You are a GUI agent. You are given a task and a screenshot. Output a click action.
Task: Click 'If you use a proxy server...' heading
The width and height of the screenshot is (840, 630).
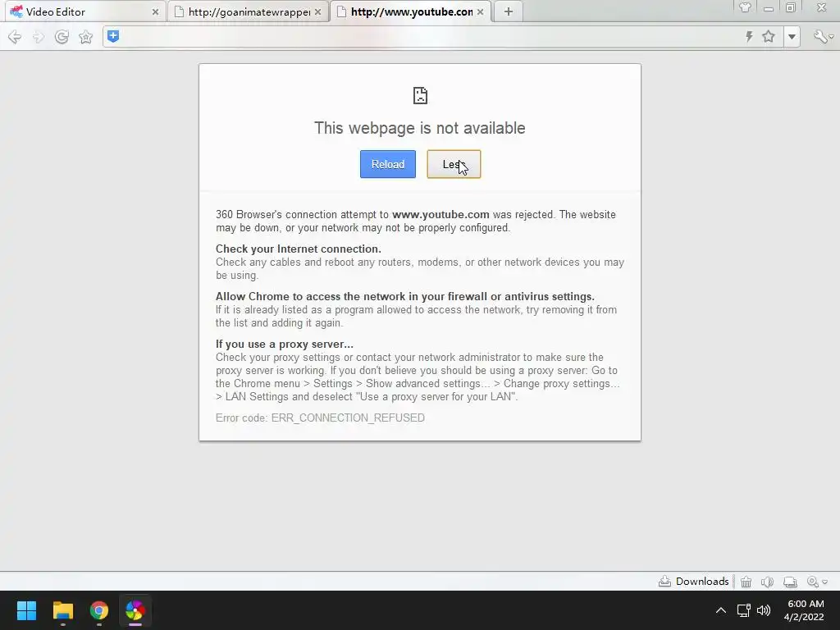pos(285,344)
